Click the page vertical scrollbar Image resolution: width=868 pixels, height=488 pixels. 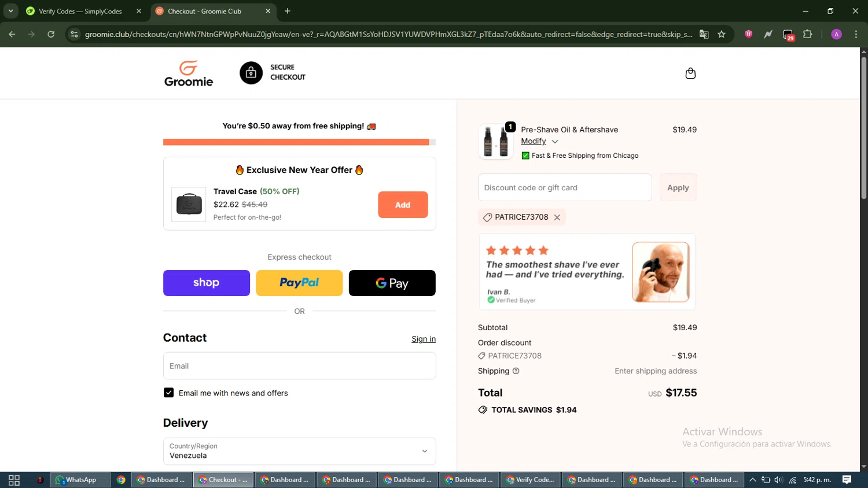pyautogui.click(x=863, y=127)
